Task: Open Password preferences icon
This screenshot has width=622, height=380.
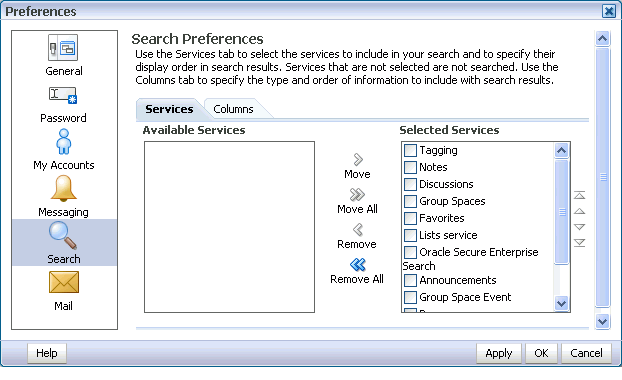Action: pyautogui.click(x=63, y=95)
